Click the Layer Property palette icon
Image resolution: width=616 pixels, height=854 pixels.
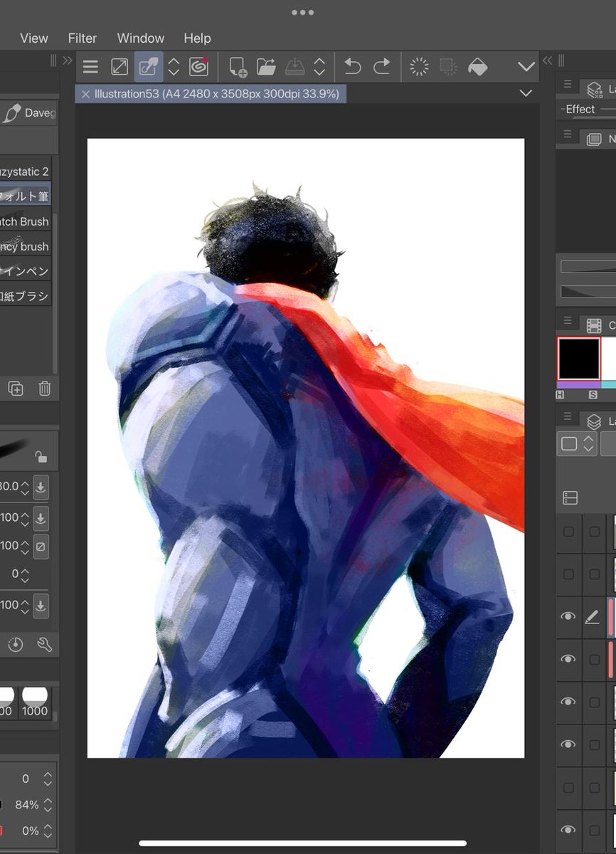coord(595,90)
